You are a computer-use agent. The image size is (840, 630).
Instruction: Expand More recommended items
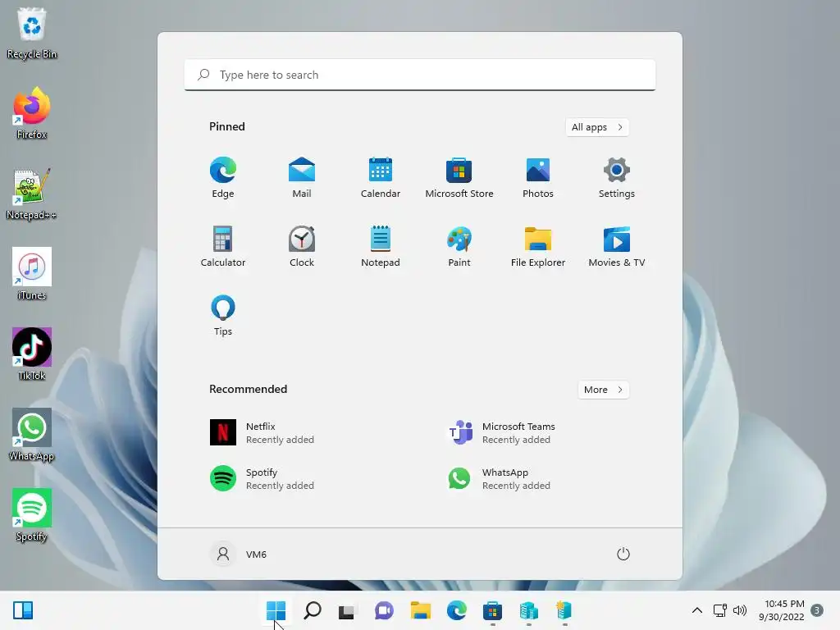[603, 390]
